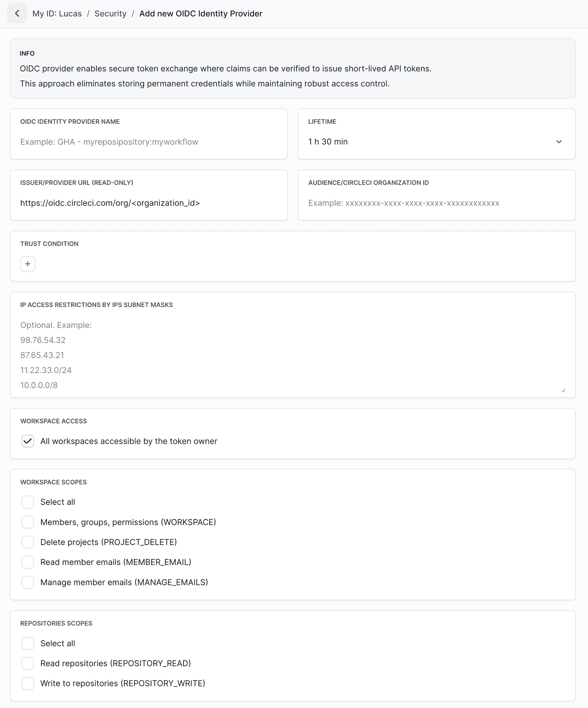Check Select all under Workspace Scopes
Image resolution: width=588 pixels, height=708 pixels.
pos(28,502)
